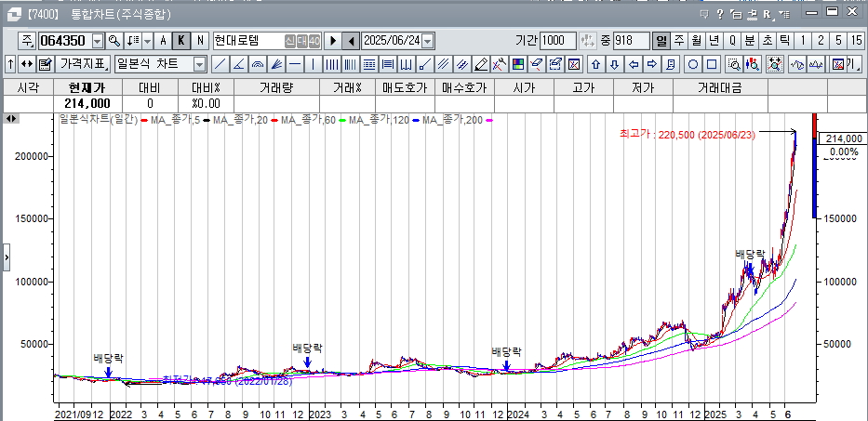Click the 가격지표 button
Viewport: 868px width, 421px height.
[x=82, y=64]
